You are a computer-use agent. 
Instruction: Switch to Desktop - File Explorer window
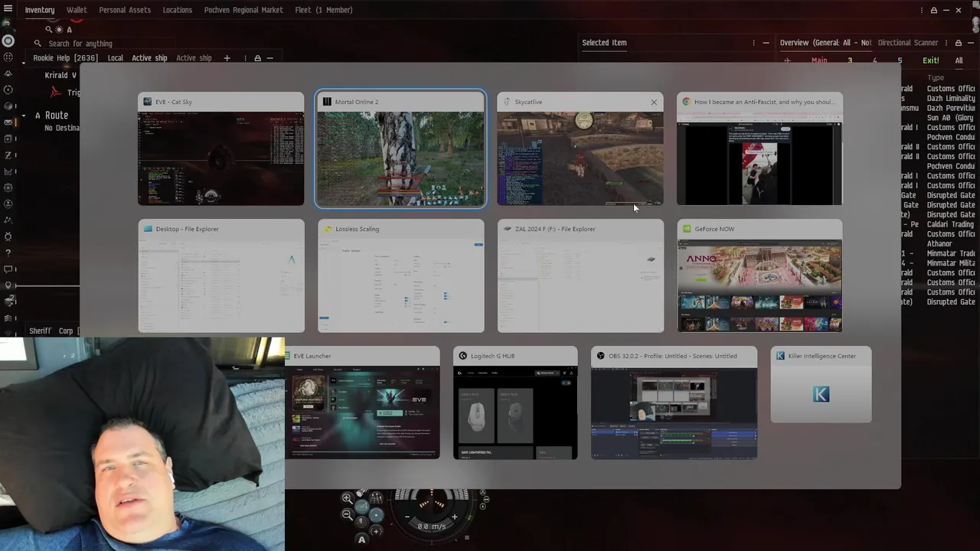click(x=221, y=276)
